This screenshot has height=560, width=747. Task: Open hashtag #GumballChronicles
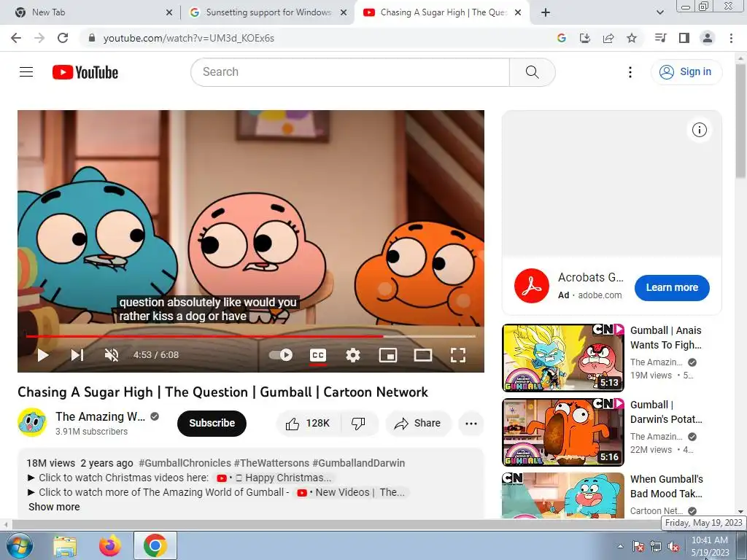[185, 463]
